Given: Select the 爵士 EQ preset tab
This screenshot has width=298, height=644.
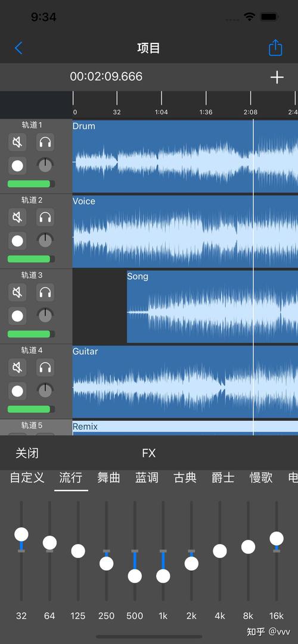Looking at the screenshot, I should pyautogui.click(x=223, y=478).
